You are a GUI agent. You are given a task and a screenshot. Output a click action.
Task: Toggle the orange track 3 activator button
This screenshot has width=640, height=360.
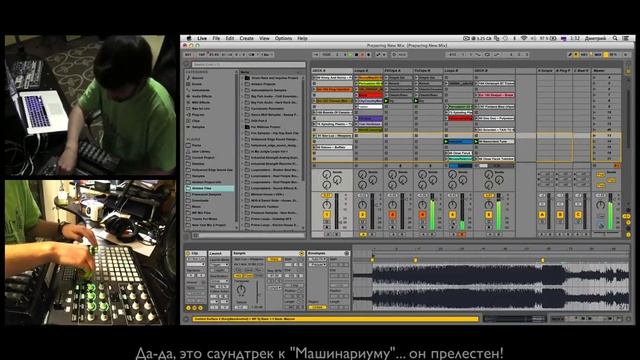pyautogui.click(x=392, y=215)
